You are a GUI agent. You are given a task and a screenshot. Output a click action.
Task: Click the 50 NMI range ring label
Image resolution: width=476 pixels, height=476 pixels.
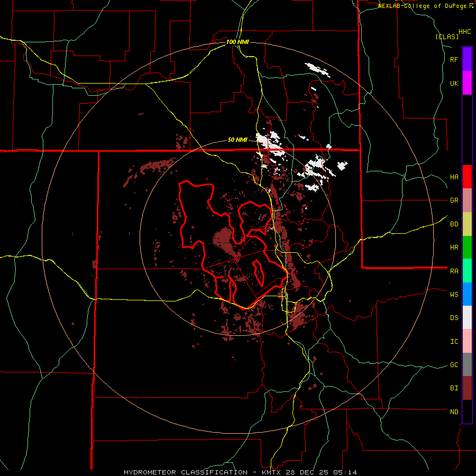tap(237, 140)
